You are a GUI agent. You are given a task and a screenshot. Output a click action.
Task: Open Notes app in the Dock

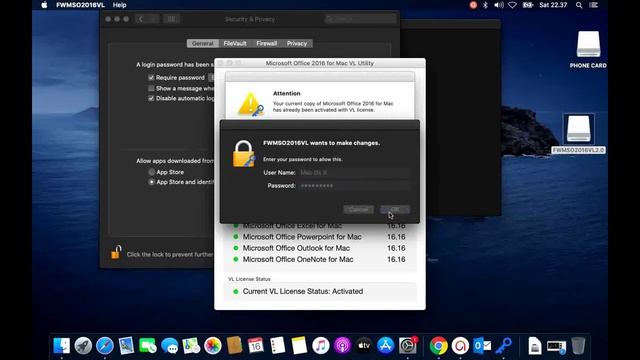click(x=299, y=346)
